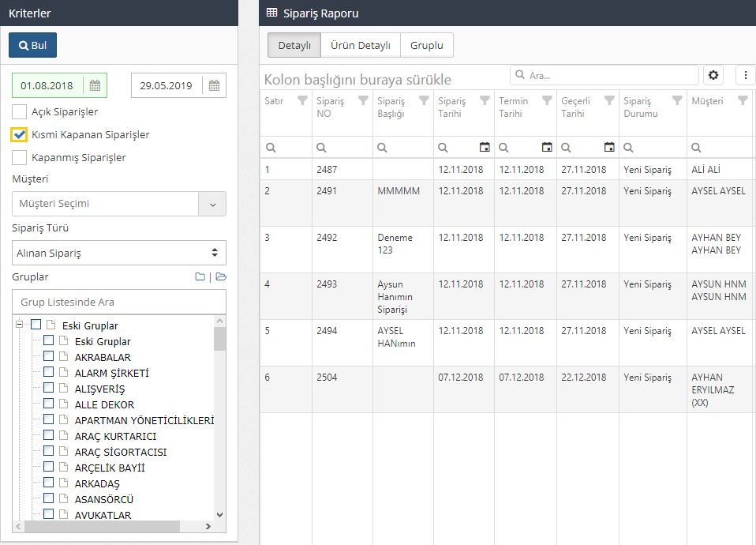Open the calendar icon for the end date 29.05.2019

click(x=214, y=85)
